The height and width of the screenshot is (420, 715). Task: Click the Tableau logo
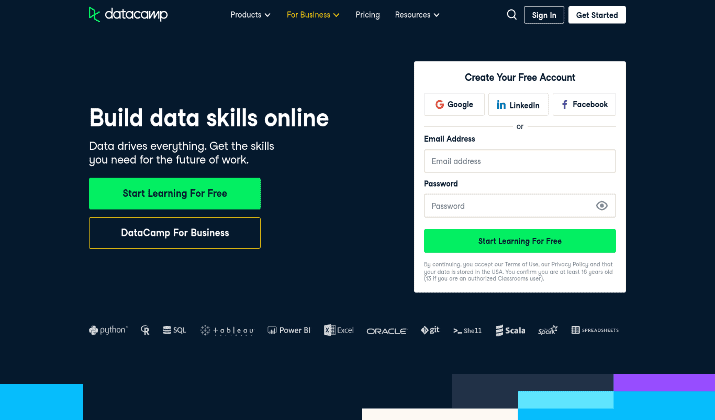coord(227,330)
